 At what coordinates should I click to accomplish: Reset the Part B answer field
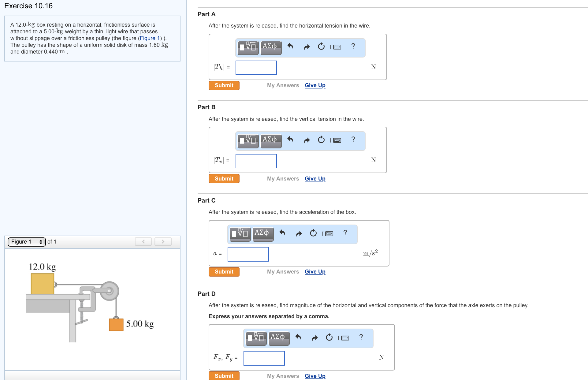321,140
